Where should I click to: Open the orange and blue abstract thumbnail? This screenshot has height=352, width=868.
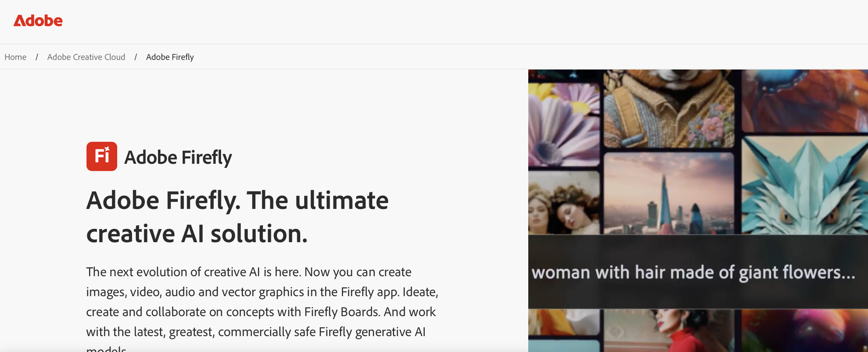(804, 100)
